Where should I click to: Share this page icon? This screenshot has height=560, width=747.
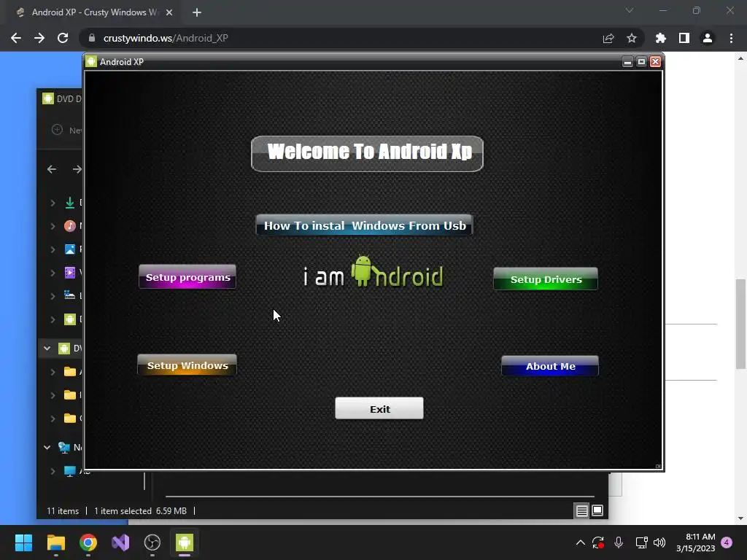tap(608, 38)
